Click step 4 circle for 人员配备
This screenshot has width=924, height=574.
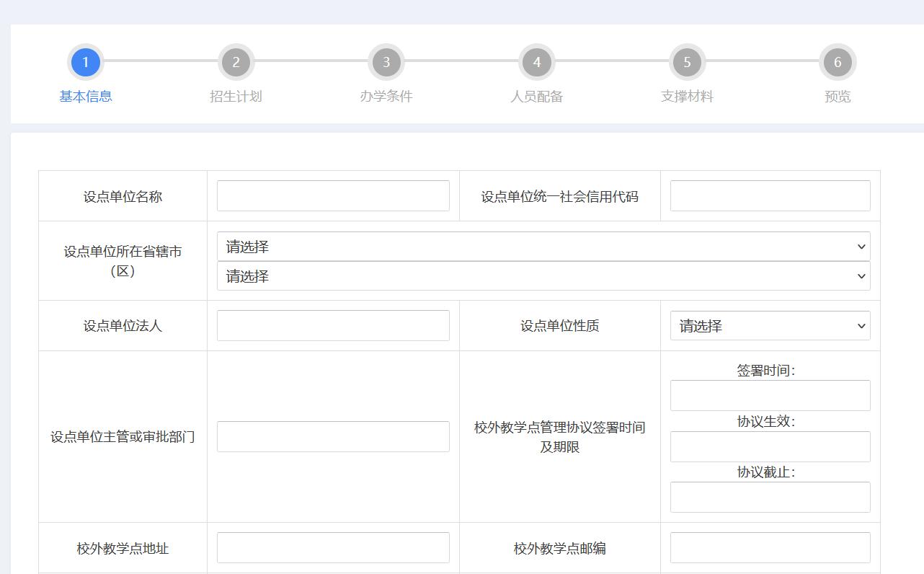(536, 62)
